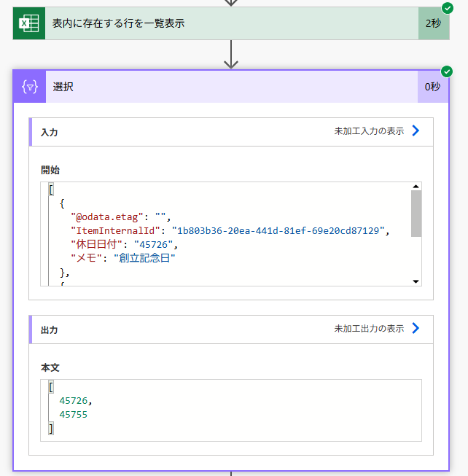Click the scroll down arrow in 開始 box
This screenshot has width=468, height=476.
(x=416, y=281)
